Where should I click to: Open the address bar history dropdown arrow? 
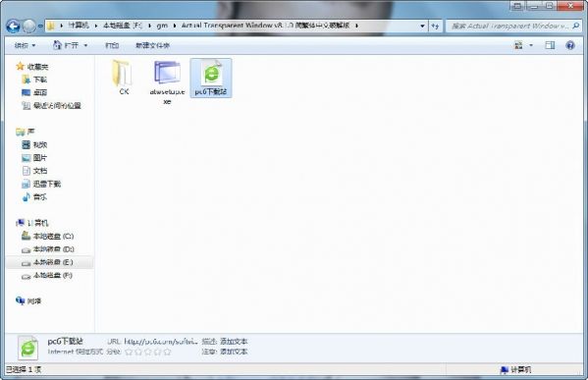pyautogui.click(x=422, y=26)
